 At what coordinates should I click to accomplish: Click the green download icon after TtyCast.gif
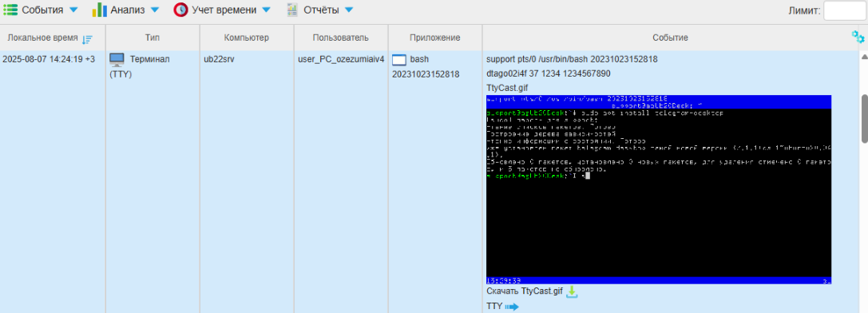pos(573,291)
